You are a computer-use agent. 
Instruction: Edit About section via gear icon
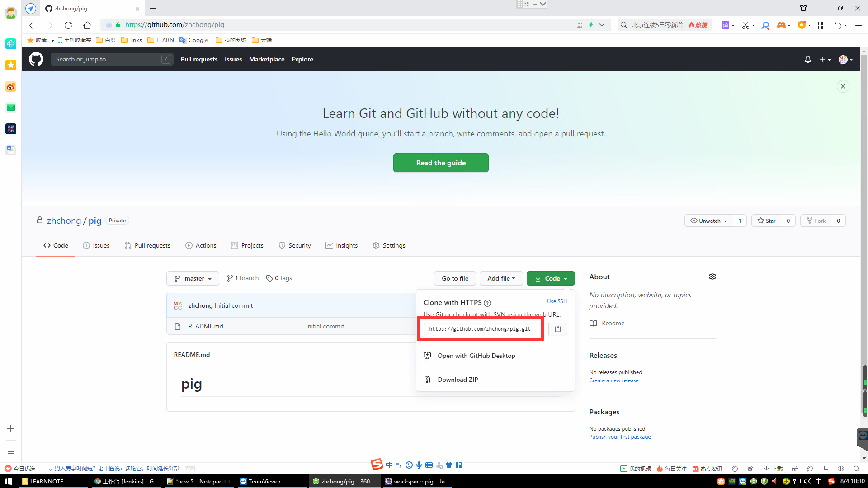click(712, 277)
